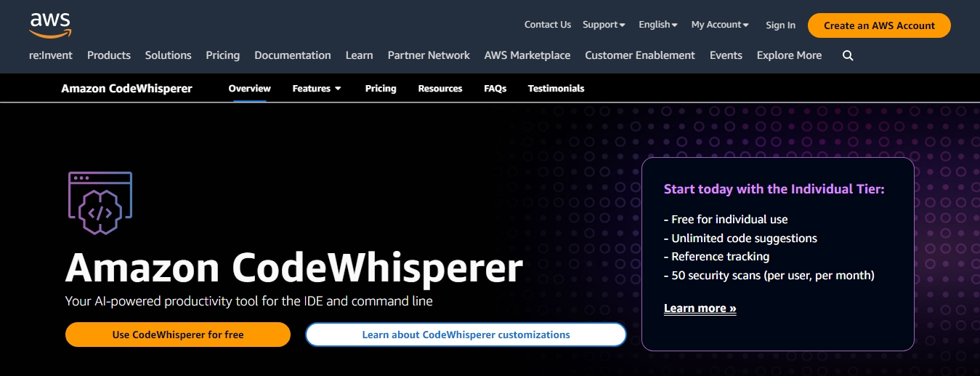Viewport: 980px width, 376px height.
Task: Expand the Support dropdown
Action: pos(603,25)
